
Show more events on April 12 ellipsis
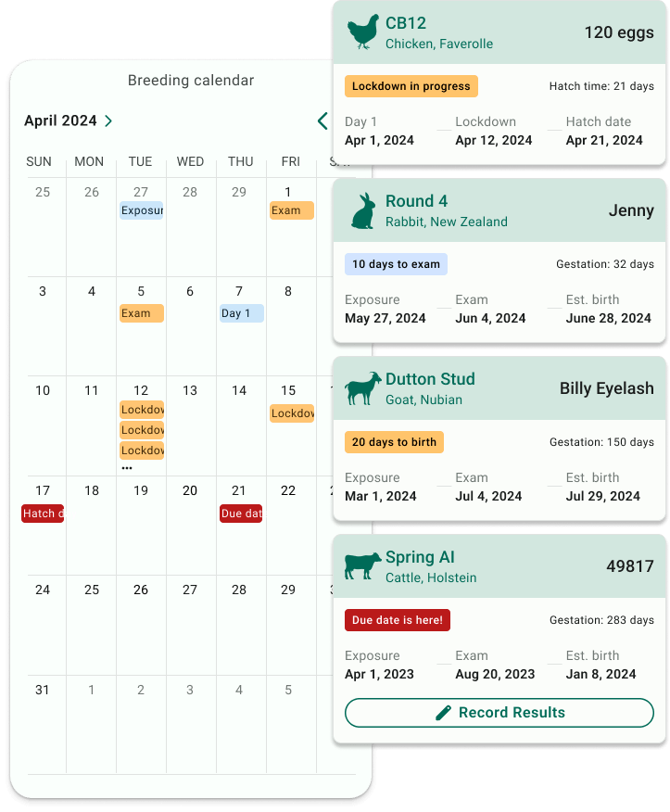tap(127, 467)
